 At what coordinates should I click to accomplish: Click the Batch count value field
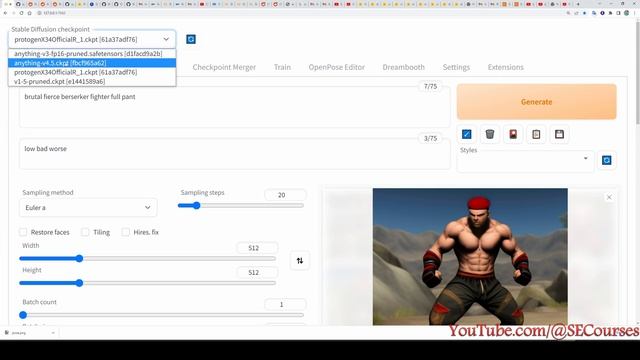pyautogui.click(x=285, y=304)
